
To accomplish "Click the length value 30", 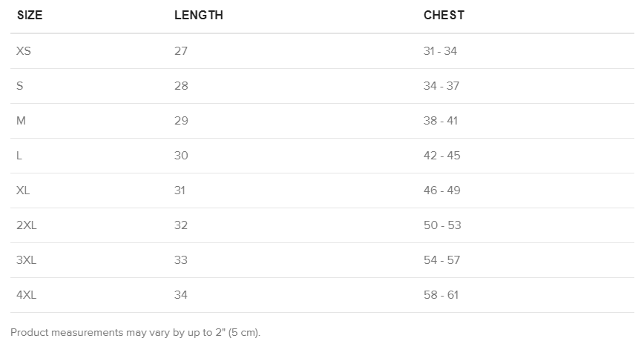I will (x=181, y=156).
